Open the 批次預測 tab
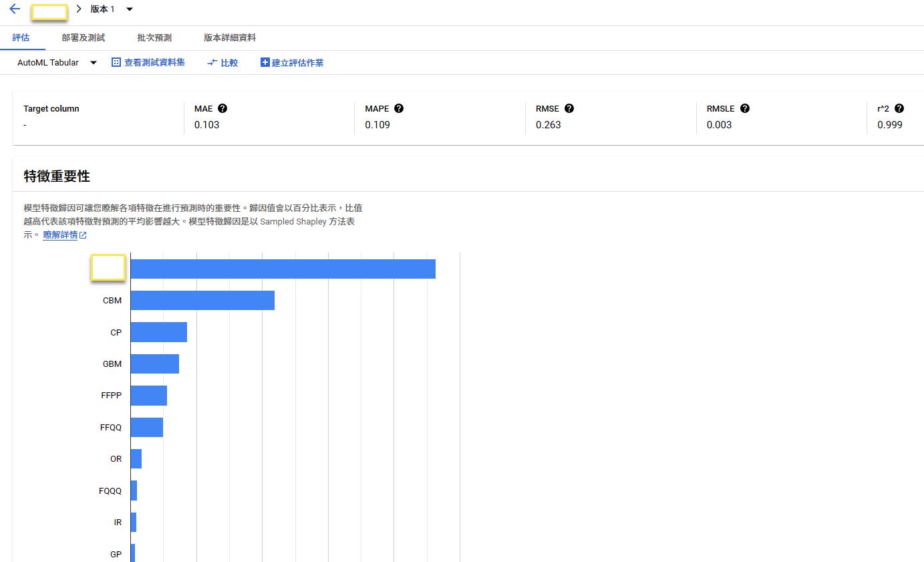Image resolution: width=924 pixels, height=562 pixels. pos(154,38)
